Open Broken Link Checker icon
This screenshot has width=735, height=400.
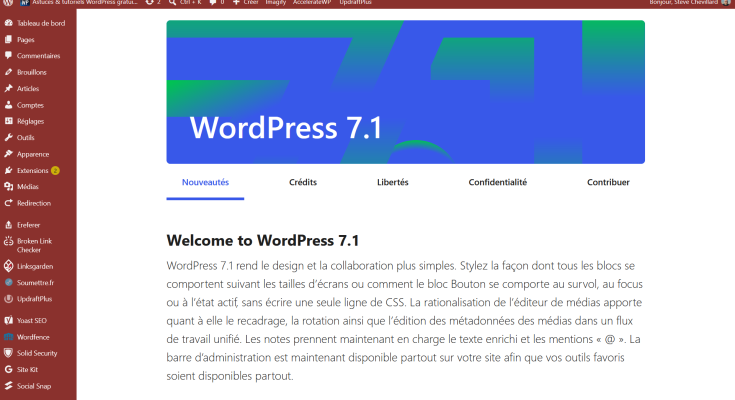8,242
